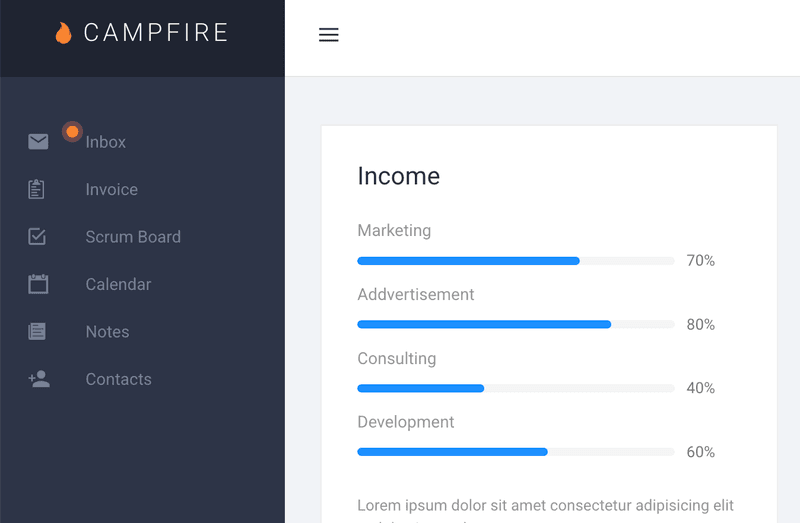The image size is (800, 523).
Task: Click the Contacts add-person icon
Action: click(39, 379)
